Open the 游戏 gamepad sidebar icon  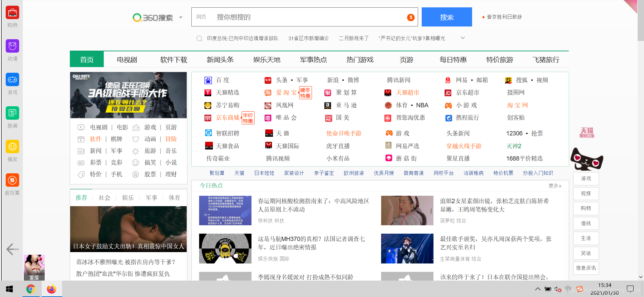(x=12, y=79)
